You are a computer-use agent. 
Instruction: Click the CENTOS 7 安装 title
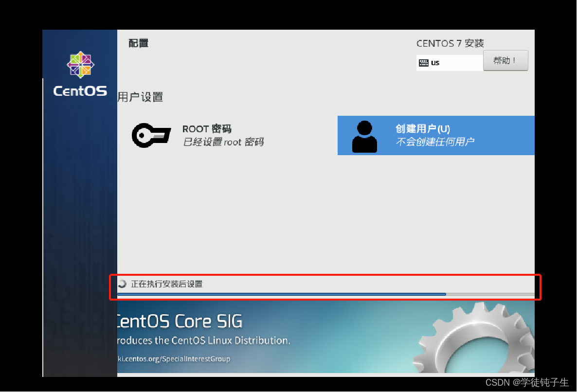point(450,43)
